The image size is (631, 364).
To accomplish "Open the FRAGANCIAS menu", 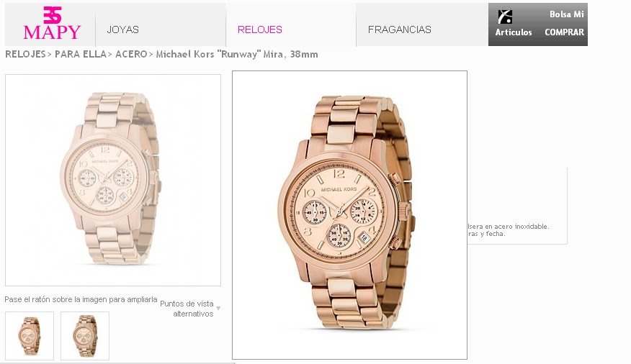I will pos(400,29).
